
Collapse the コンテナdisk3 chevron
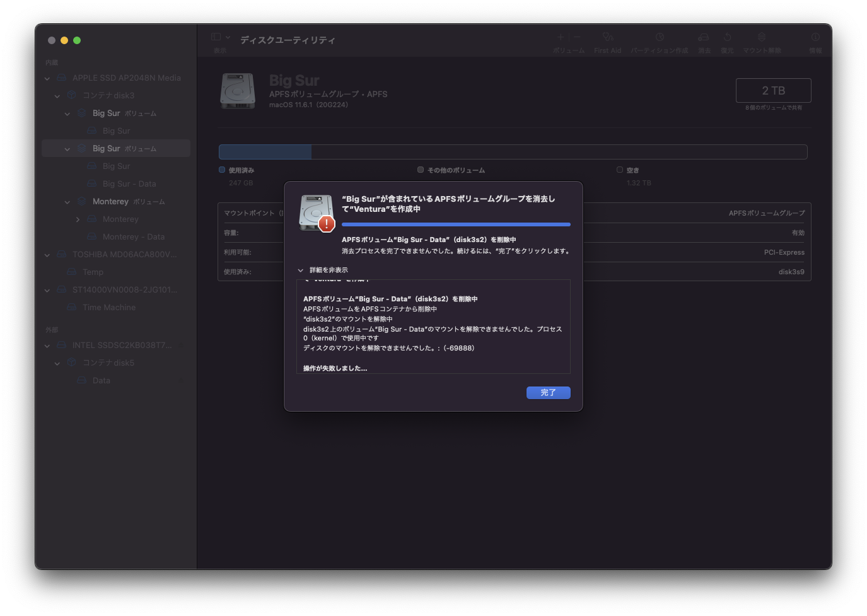pyautogui.click(x=57, y=96)
